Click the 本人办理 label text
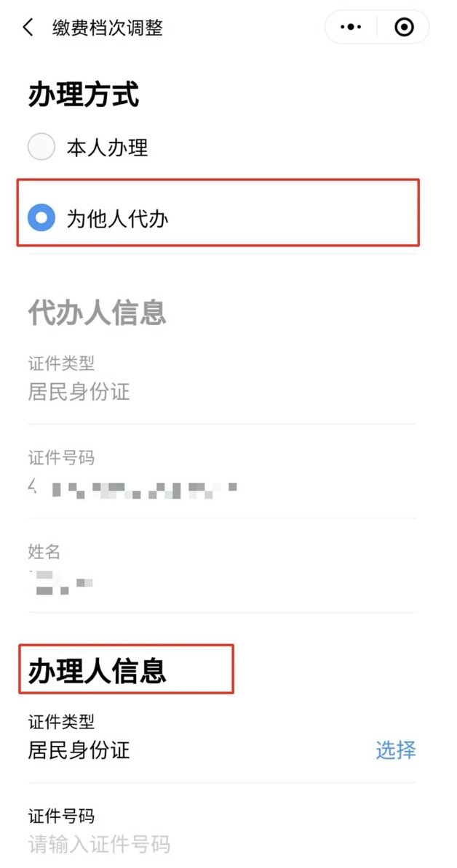 pos(108,148)
